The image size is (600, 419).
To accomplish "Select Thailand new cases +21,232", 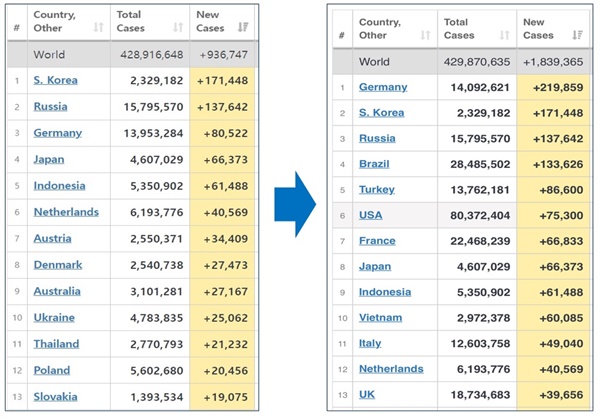I will [226, 345].
